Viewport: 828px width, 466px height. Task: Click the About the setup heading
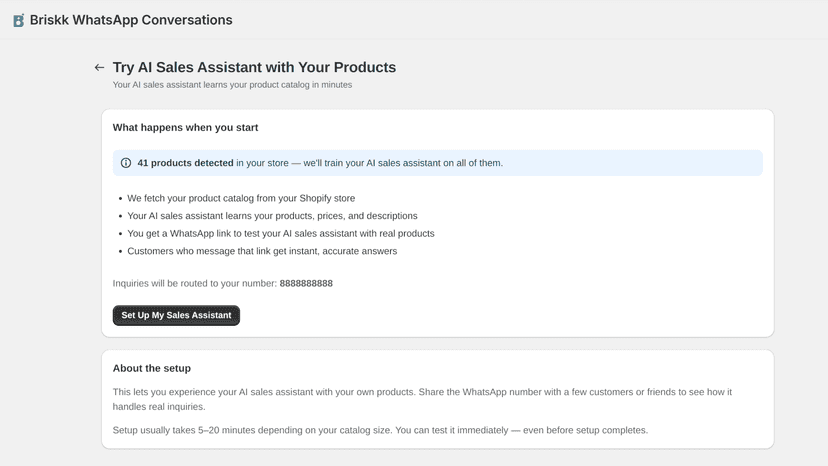click(152, 368)
